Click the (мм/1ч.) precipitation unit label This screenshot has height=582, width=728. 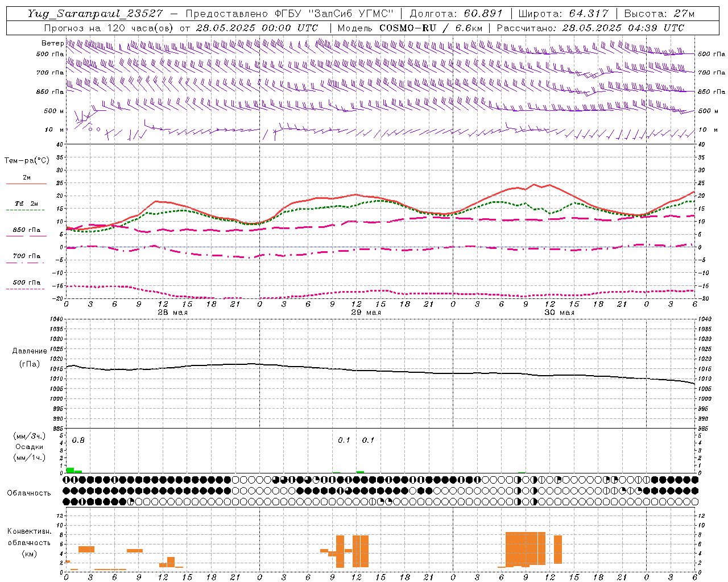coord(29,458)
